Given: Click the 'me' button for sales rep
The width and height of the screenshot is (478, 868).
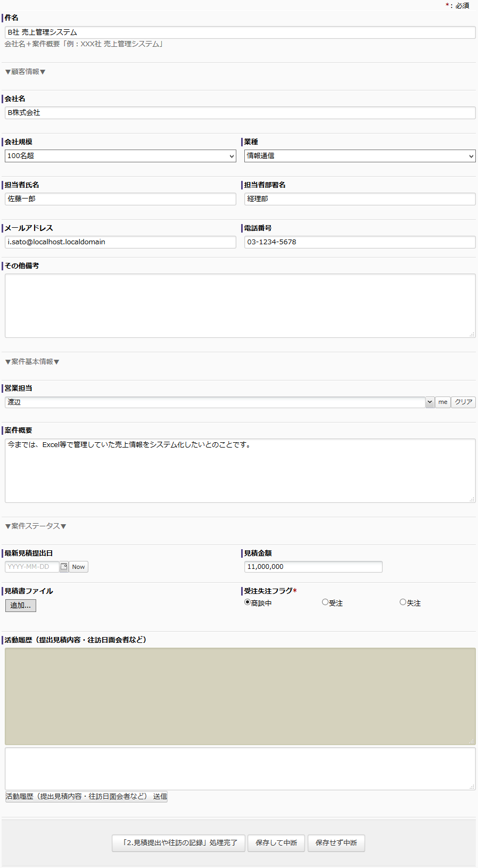Looking at the screenshot, I should point(443,402).
